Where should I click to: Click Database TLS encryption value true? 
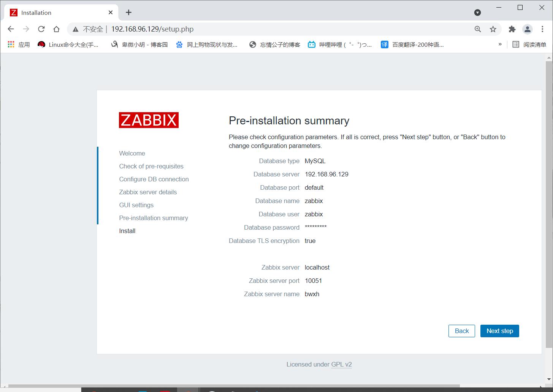click(x=310, y=241)
